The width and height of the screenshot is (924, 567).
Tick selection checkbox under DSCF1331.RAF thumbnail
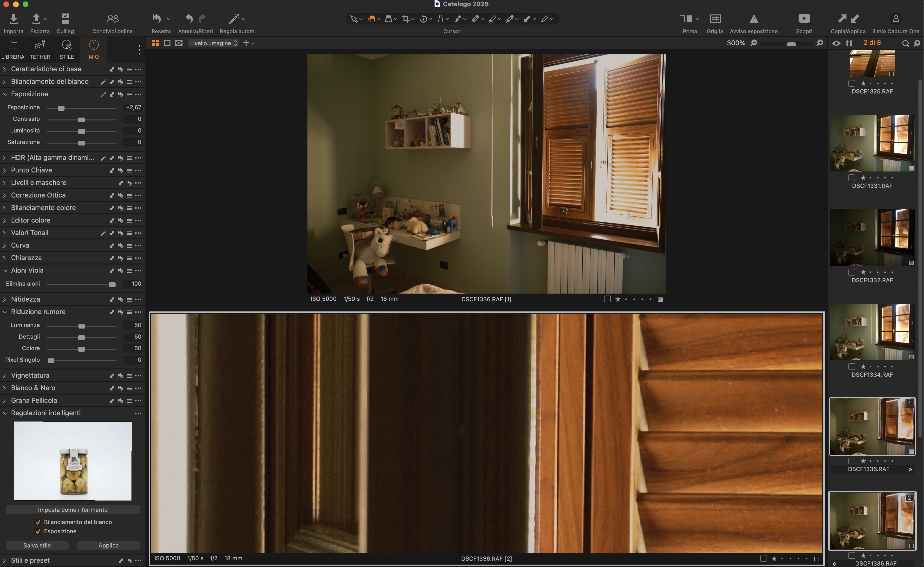(x=852, y=178)
